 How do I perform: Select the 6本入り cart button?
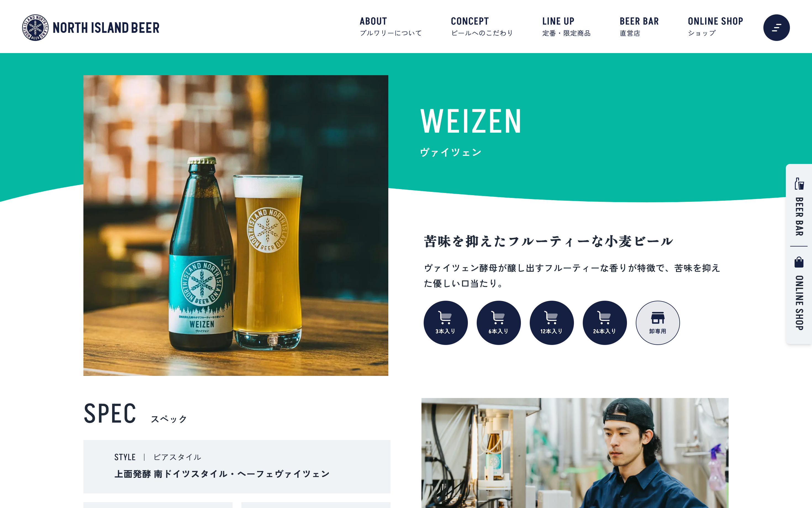tap(499, 323)
